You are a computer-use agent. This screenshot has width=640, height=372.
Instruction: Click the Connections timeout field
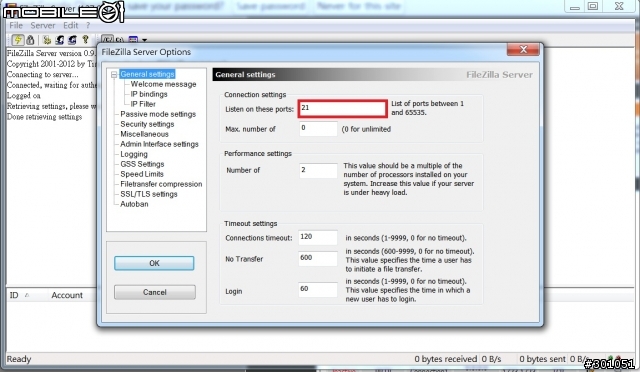pos(318,238)
